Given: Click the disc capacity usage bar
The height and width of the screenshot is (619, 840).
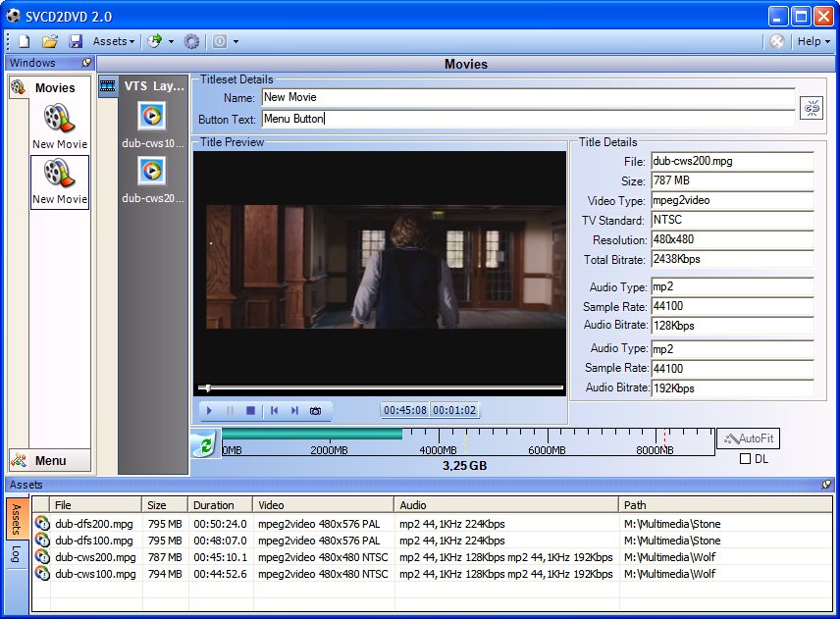Looking at the screenshot, I should coord(468,440).
